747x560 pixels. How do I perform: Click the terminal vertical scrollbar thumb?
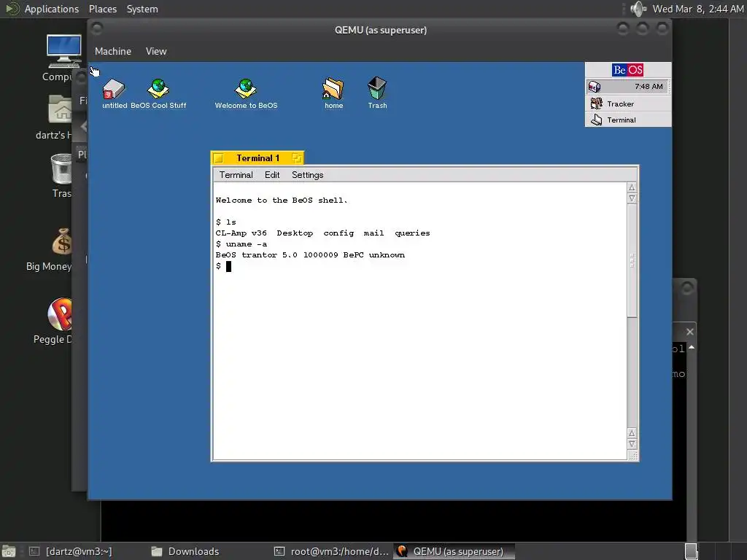(632, 260)
